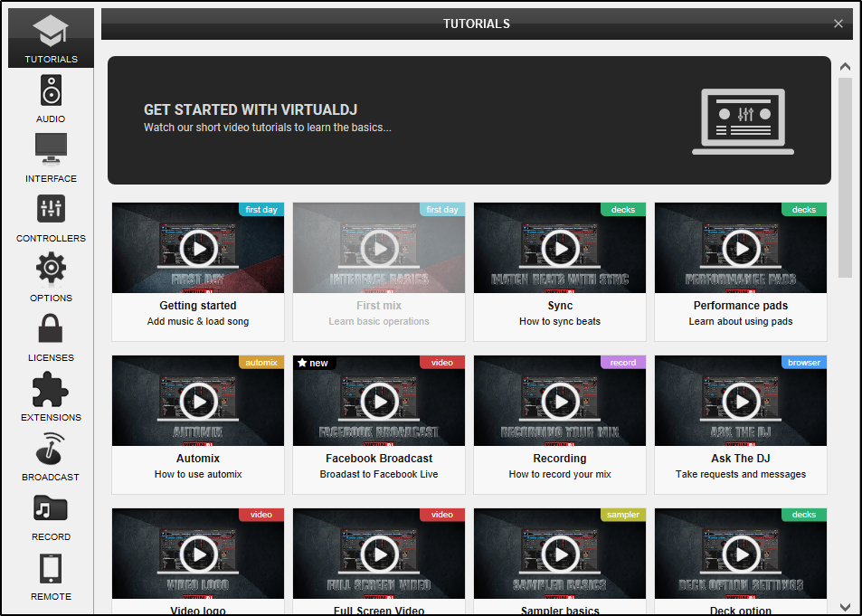Click the 'browser' tag on Ask The DJ
This screenshot has height=616, width=862.
pos(804,363)
